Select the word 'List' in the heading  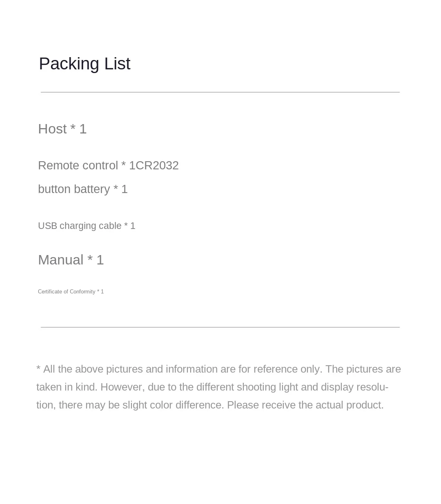pos(117,64)
